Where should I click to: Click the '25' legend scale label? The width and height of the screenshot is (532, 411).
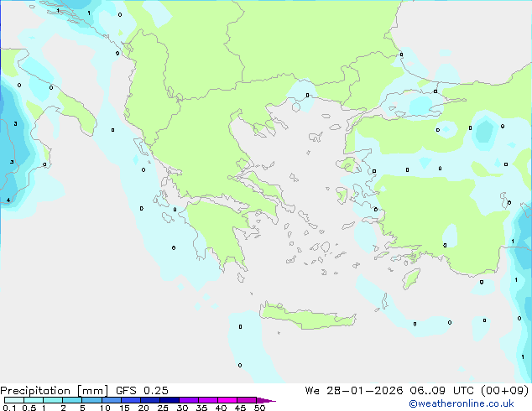pos(163,408)
